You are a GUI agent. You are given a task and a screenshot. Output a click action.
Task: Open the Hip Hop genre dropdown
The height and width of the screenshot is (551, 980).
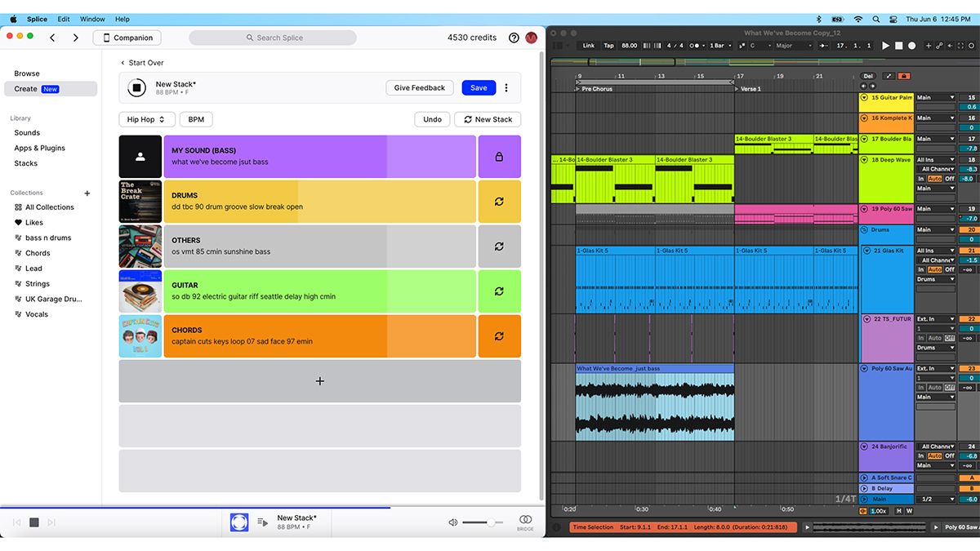coord(146,119)
